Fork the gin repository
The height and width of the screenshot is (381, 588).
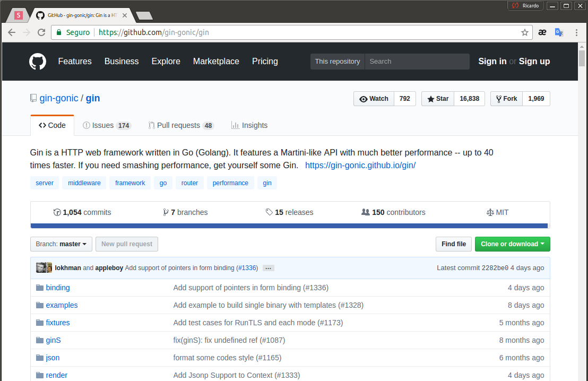coord(506,99)
